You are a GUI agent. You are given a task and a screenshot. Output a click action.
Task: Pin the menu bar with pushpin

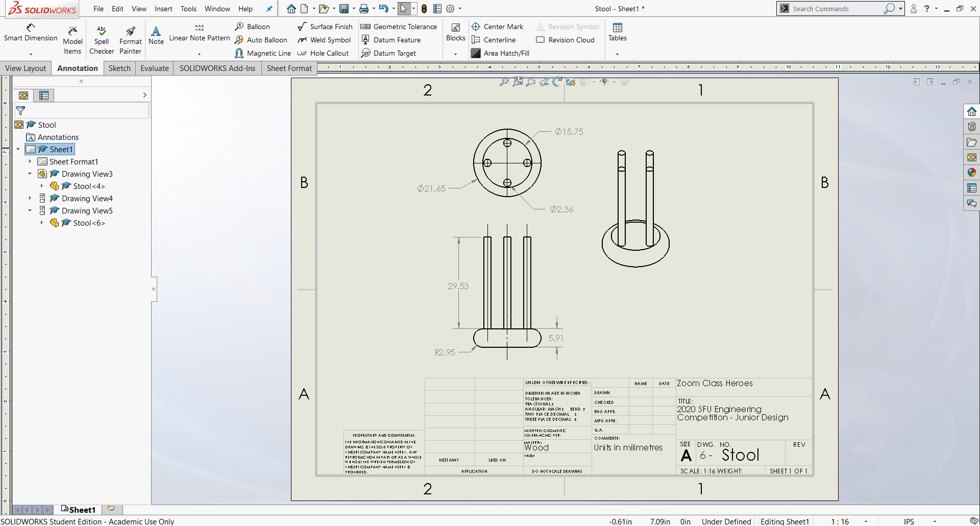(269, 9)
